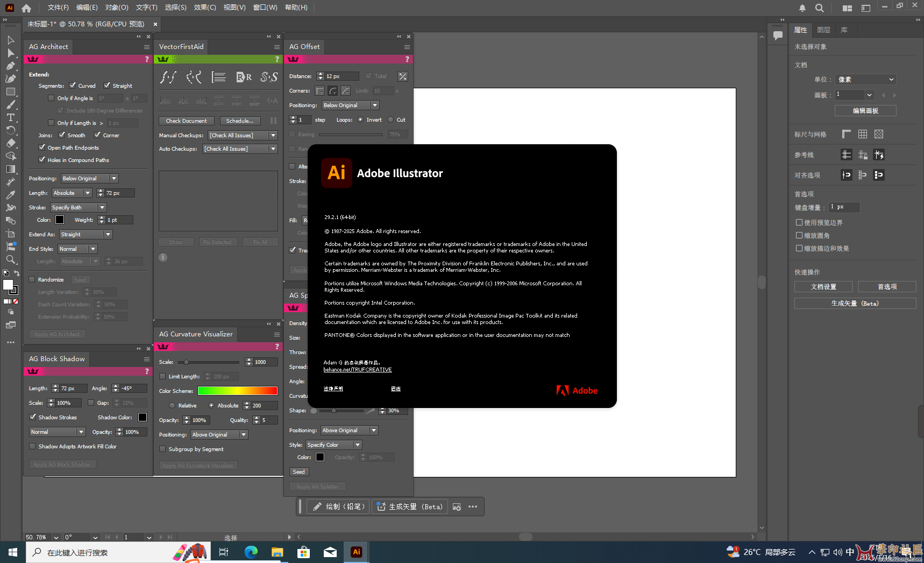Show rulers icon in properties panel
This screenshot has width=924, height=563.
[847, 135]
